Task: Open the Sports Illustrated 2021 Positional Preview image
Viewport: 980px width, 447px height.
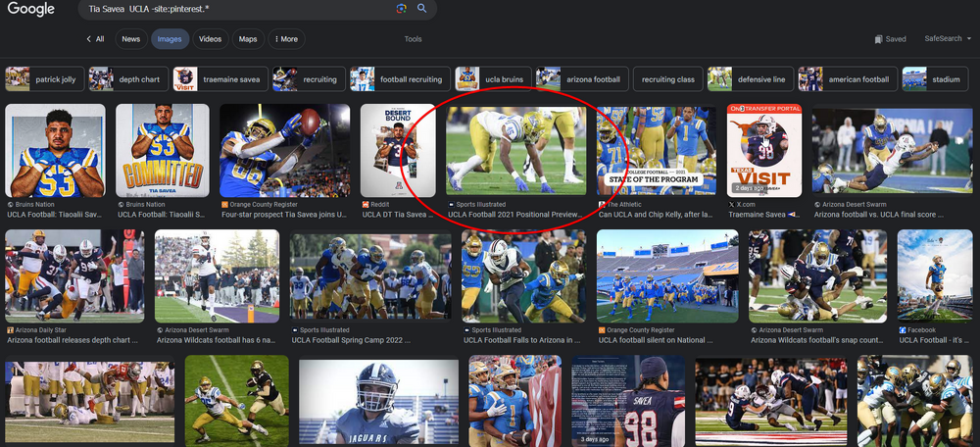Action: 515,151
